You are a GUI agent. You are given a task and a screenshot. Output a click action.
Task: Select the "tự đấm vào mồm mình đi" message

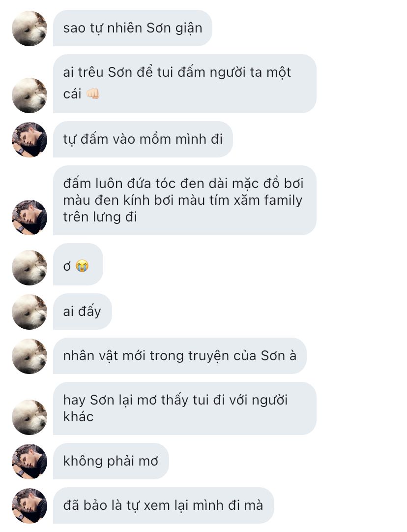pyautogui.click(x=143, y=140)
